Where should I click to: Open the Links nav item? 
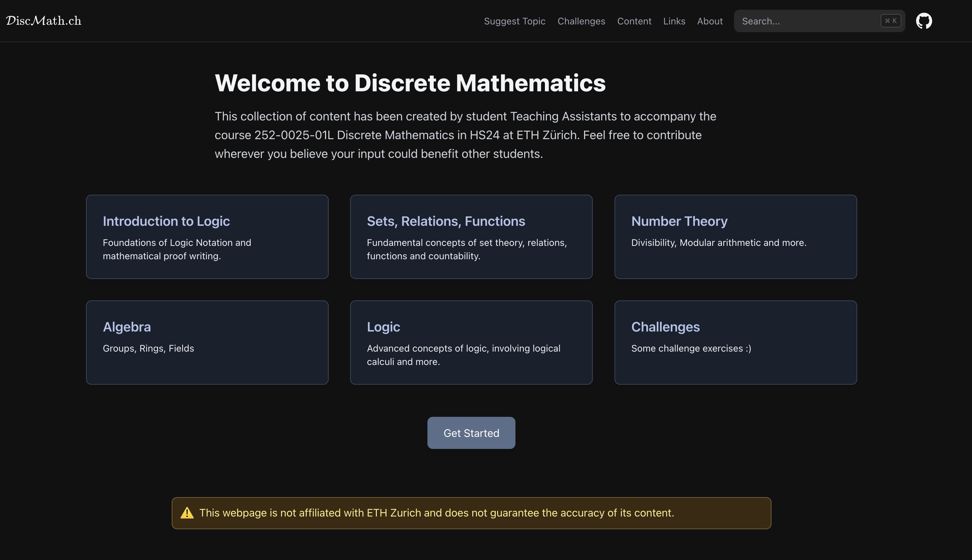click(674, 21)
